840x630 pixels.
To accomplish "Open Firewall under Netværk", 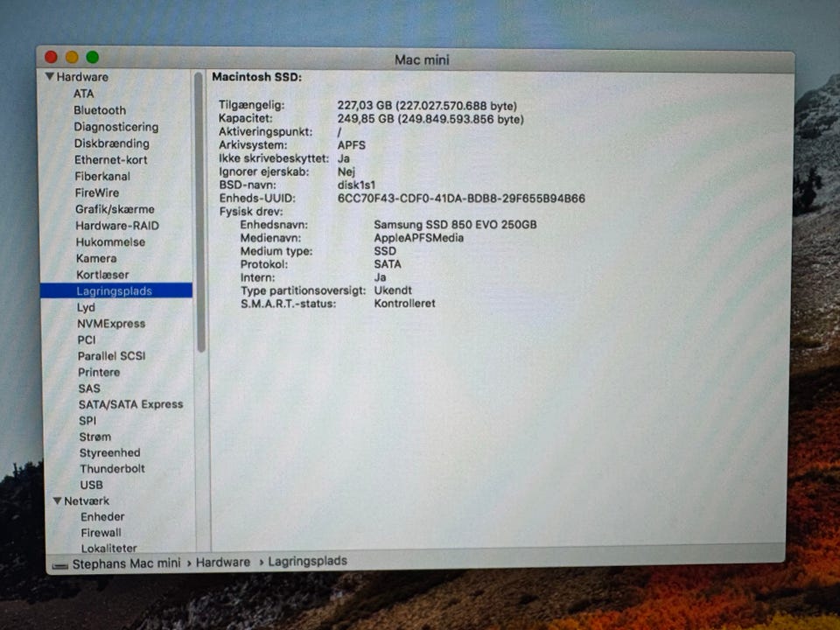I will coord(101,533).
